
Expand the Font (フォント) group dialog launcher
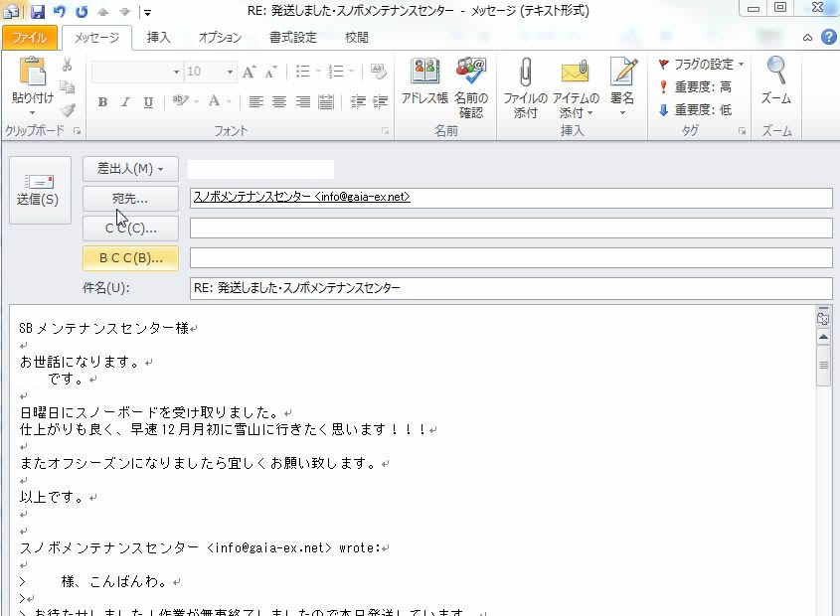point(385,131)
